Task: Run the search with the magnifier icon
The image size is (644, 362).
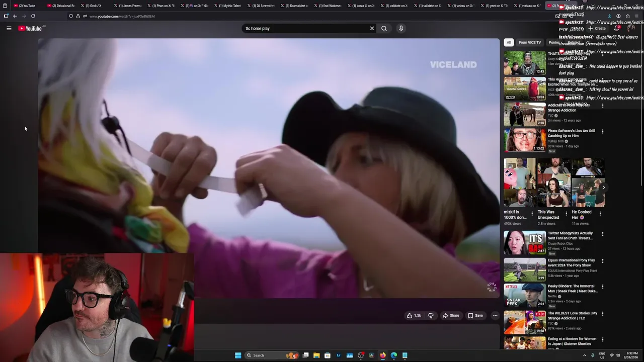Action: coord(384,29)
